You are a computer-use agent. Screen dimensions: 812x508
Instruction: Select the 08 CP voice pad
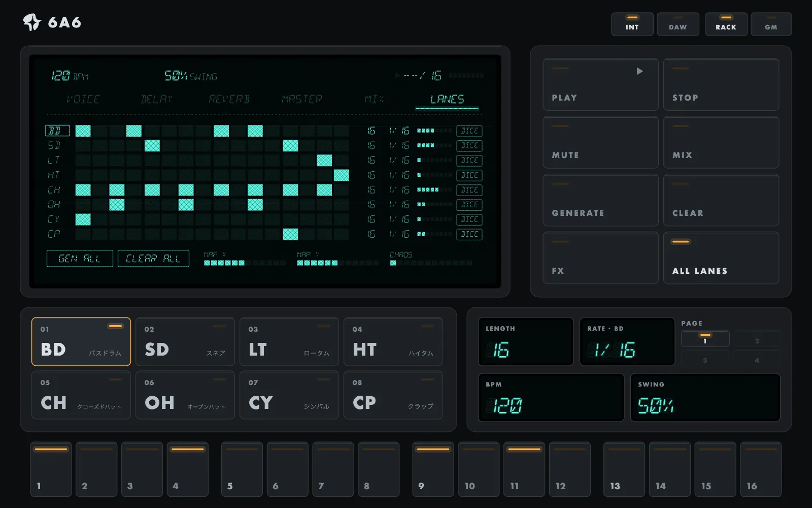(x=393, y=395)
